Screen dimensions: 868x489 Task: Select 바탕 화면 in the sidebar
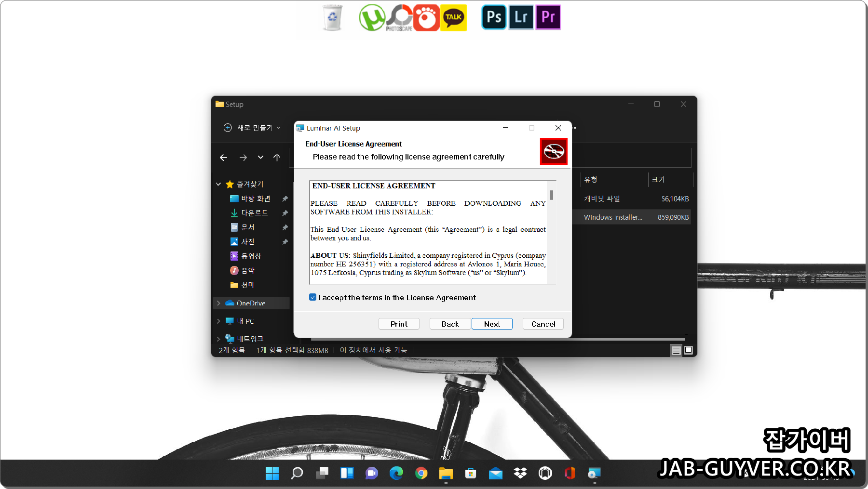[256, 198]
